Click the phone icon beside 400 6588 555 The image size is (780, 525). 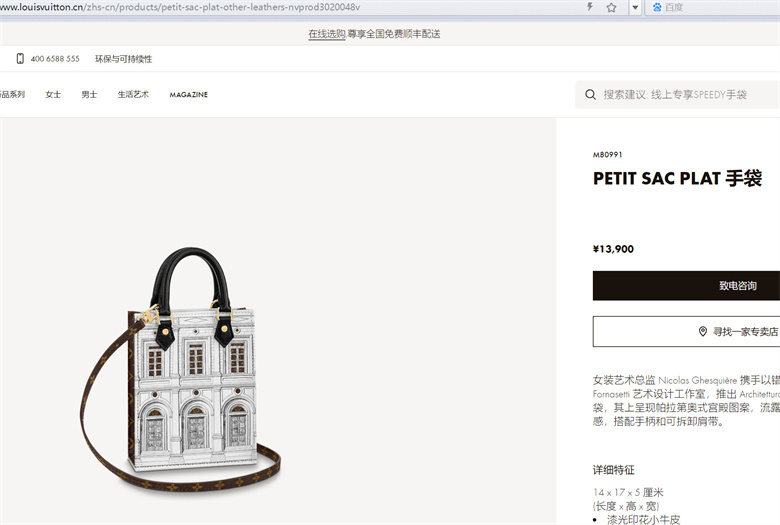tap(20, 59)
